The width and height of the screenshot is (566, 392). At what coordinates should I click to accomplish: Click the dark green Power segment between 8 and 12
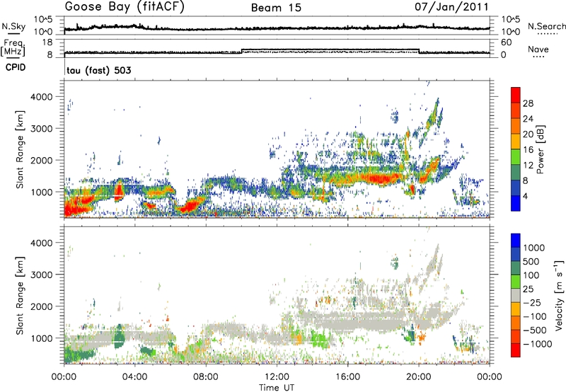point(516,172)
